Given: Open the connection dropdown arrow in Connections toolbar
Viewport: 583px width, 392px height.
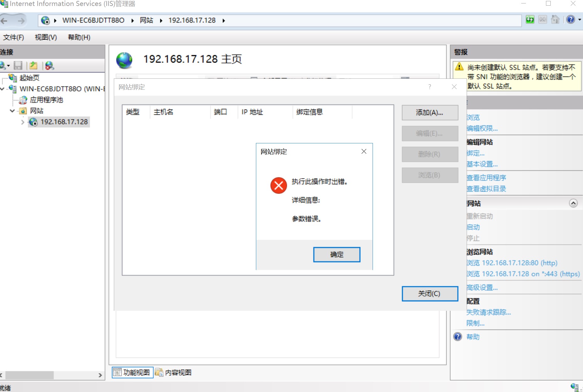Looking at the screenshot, I should tap(8, 66).
